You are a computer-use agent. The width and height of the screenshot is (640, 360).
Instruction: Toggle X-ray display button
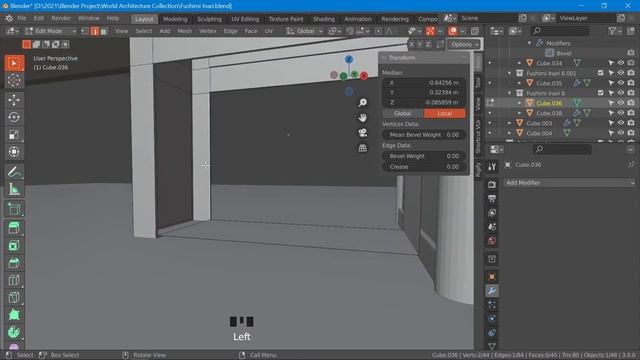click(475, 31)
